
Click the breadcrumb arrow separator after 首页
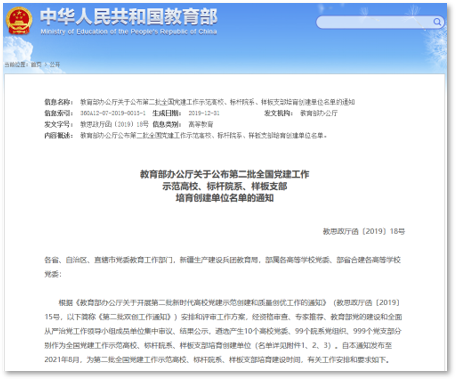coord(46,64)
